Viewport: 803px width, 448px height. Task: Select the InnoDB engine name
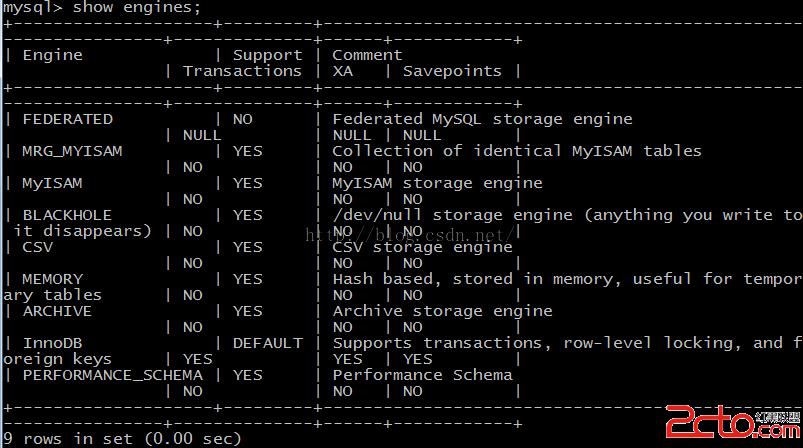[52, 343]
